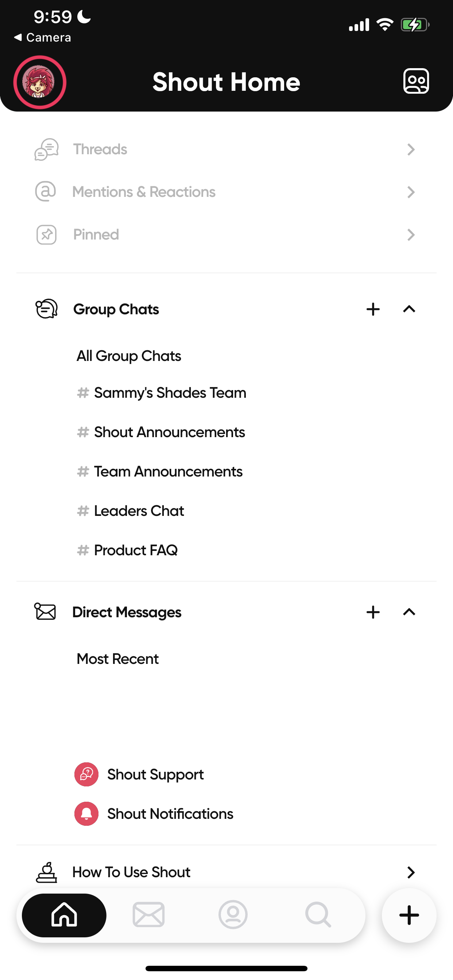The image size is (453, 980).
Task: Open the How To Use Shout guide
Action: (x=226, y=872)
